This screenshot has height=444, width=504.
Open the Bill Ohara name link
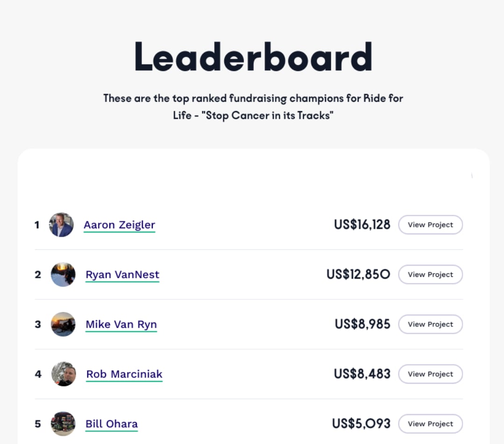tap(112, 424)
